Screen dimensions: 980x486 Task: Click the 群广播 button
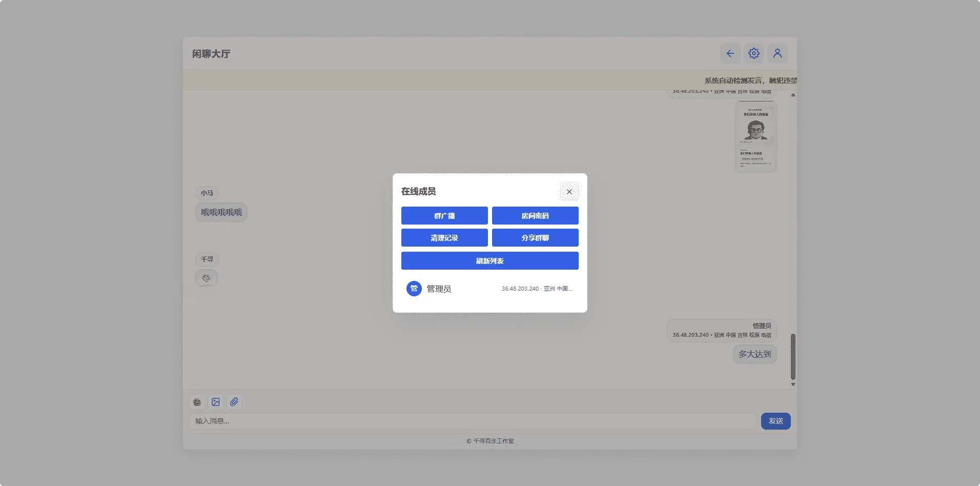point(444,216)
